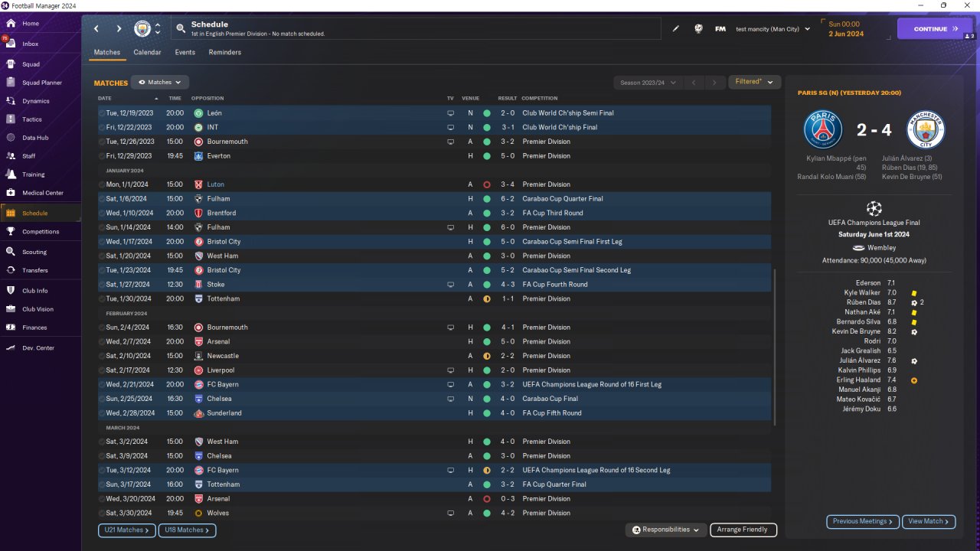Open Club Vision sidebar icon
The width and height of the screenshot is (980, 551).
(x=11, y=309)
